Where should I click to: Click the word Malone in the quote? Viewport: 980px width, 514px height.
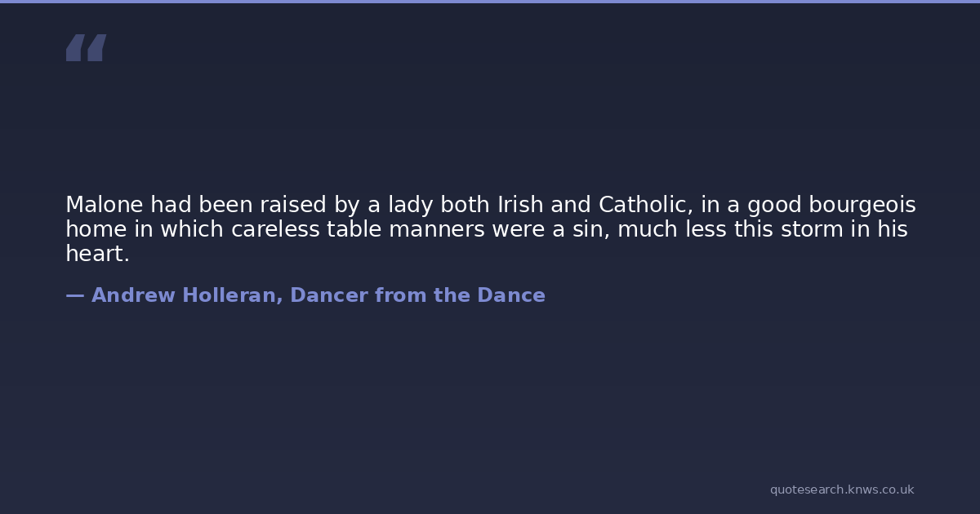(104, 205)
